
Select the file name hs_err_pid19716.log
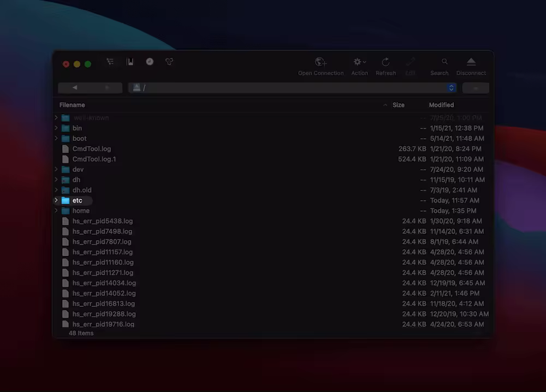pyautogui.click(x=103, y=324)
